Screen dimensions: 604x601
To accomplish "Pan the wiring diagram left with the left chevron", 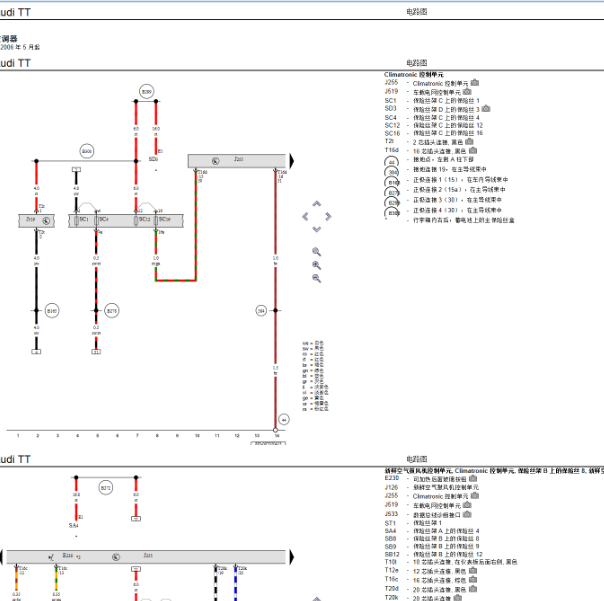I will 305,217.
